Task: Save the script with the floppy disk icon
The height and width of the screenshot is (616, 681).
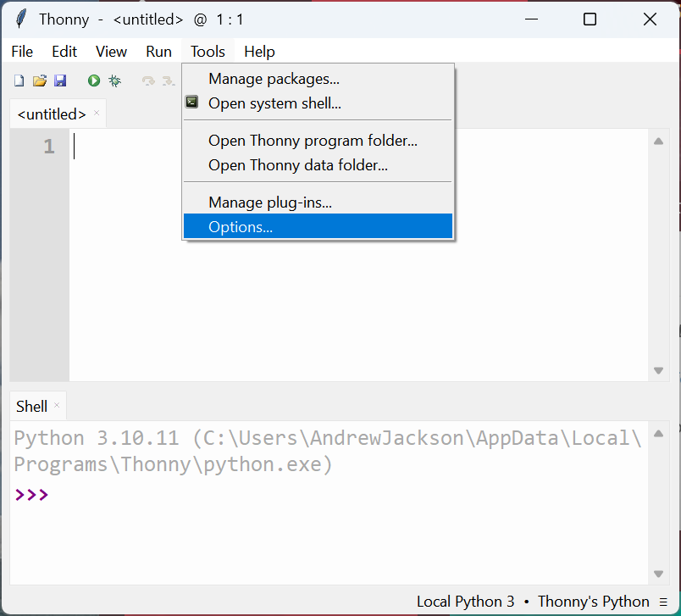Action: (x=60, y=80)
